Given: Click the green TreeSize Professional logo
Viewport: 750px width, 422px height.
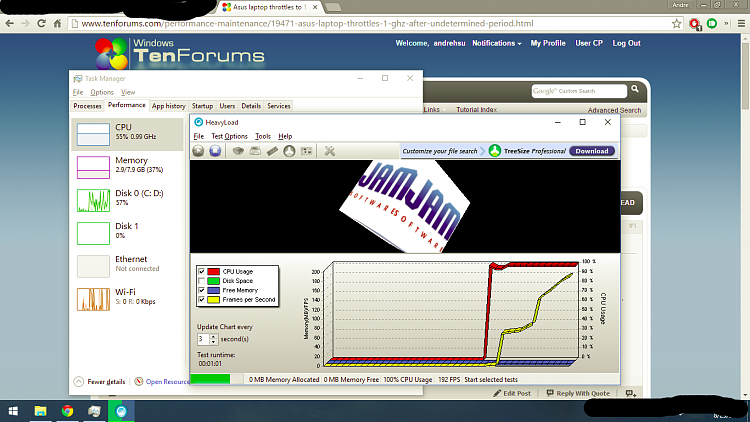Looking at the screenshot, I should click(x=495, y=151).
